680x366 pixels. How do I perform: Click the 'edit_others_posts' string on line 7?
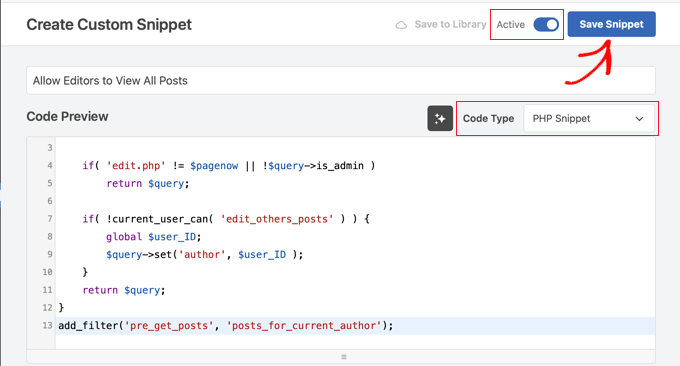point(277,219)
